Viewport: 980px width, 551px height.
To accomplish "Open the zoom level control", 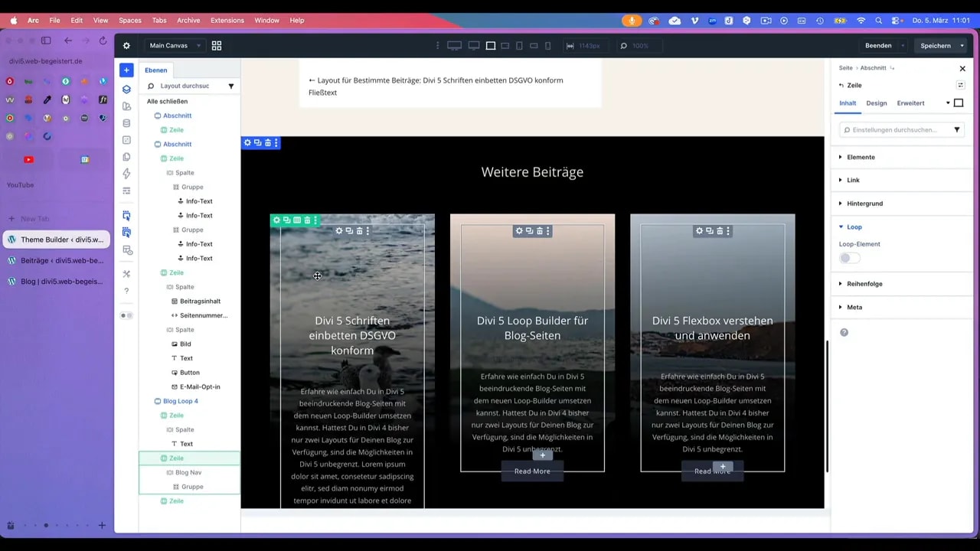I will [x=637, y=45].
